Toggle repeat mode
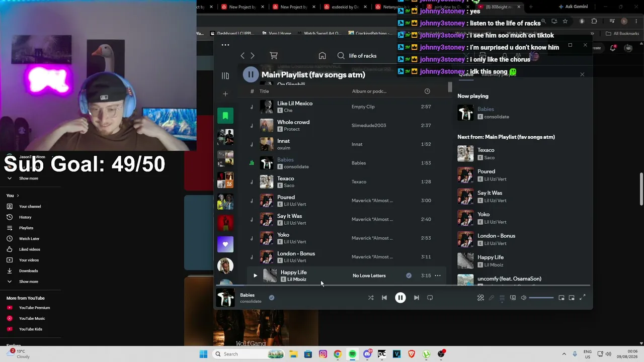Screen dimensions: 644x362 coord(430,298)
